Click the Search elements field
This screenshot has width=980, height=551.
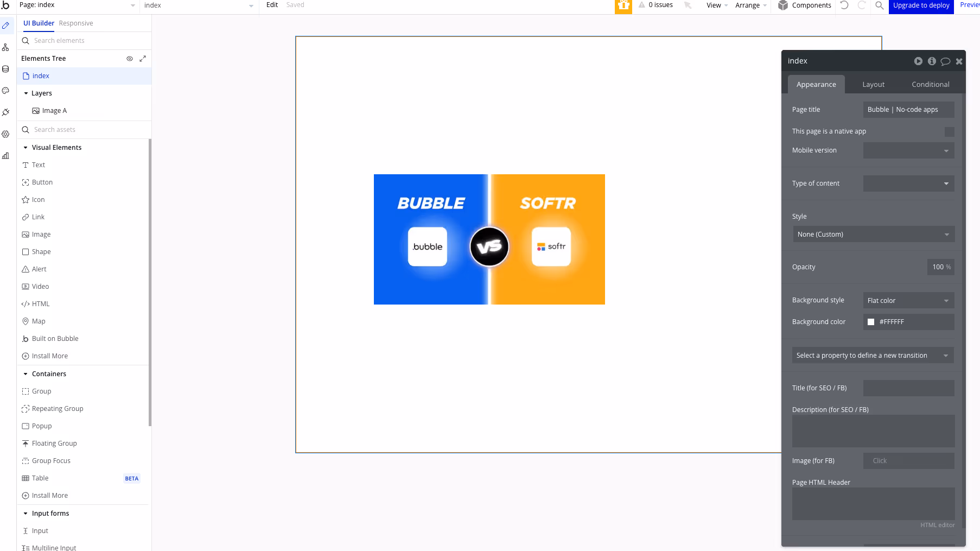pyautogui.click(x=85, y=41)
